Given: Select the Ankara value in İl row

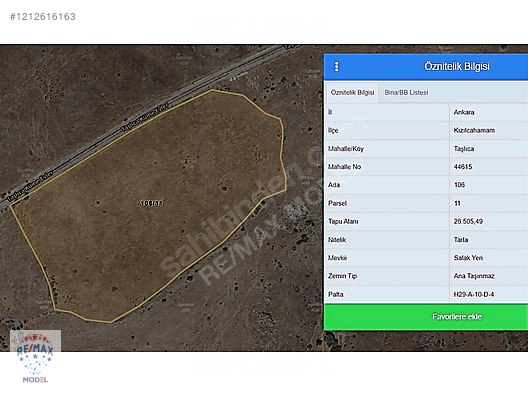Looking at the screenshot, I should pos(464,112).
